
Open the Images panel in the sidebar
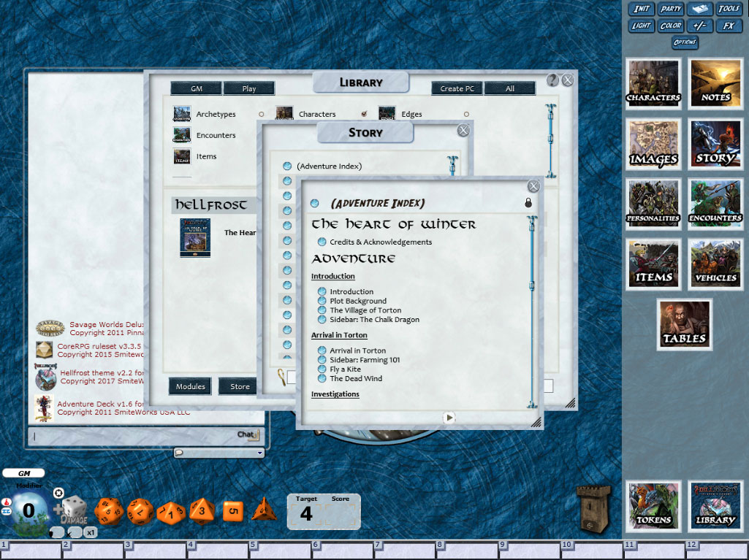point(653,144)
